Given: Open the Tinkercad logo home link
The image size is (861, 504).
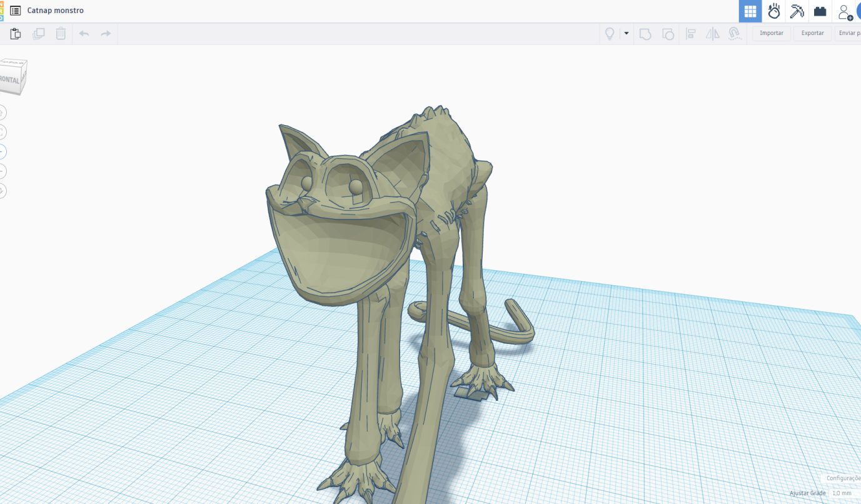Looking at the screenshot, I should click(x=2, y=11).
